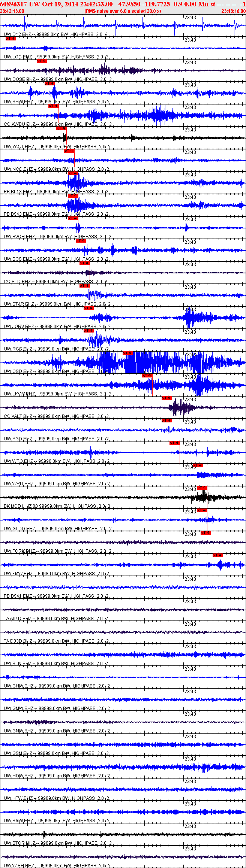Select the pick marker on the CC.KWBU trace
The width and height of the screenshot is (246, 868).
[x=54, y=106]
